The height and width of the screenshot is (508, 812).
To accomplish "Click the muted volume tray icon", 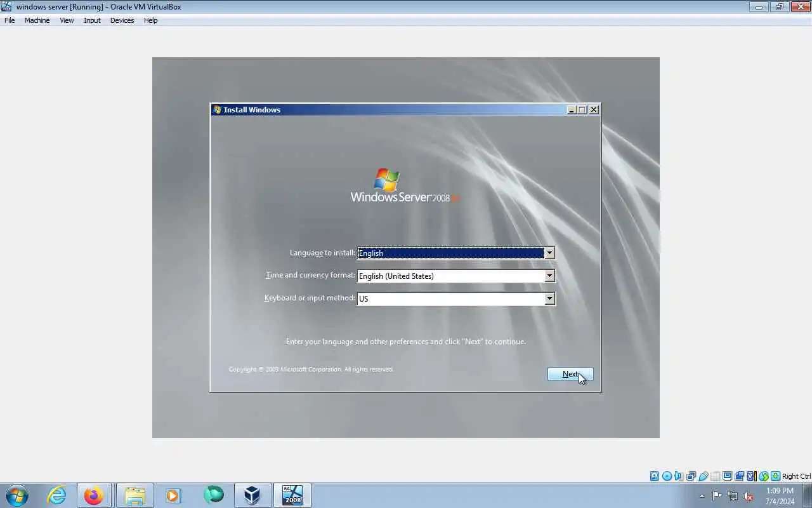I will (748, 496).
